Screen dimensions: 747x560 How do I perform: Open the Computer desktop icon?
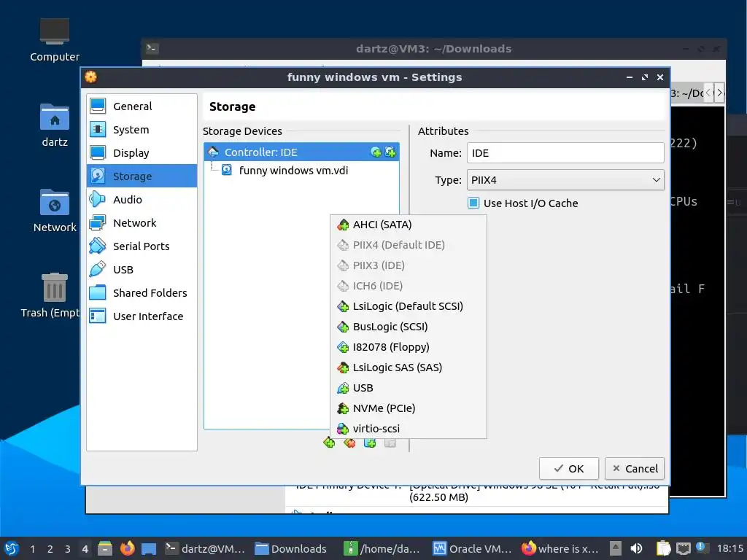pos(54,40)
